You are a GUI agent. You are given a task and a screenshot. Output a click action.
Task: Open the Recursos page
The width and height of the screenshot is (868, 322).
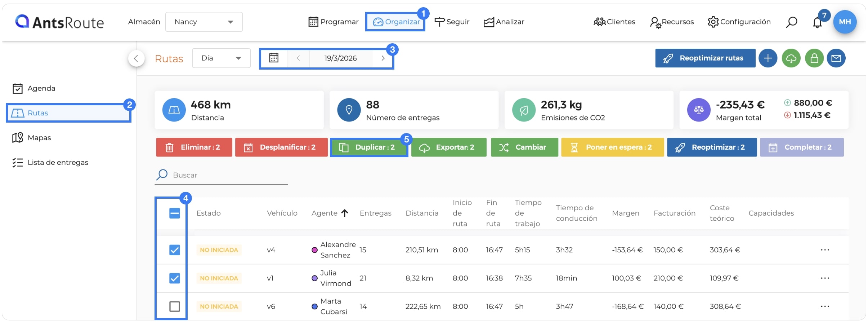[x=672, y=22]
